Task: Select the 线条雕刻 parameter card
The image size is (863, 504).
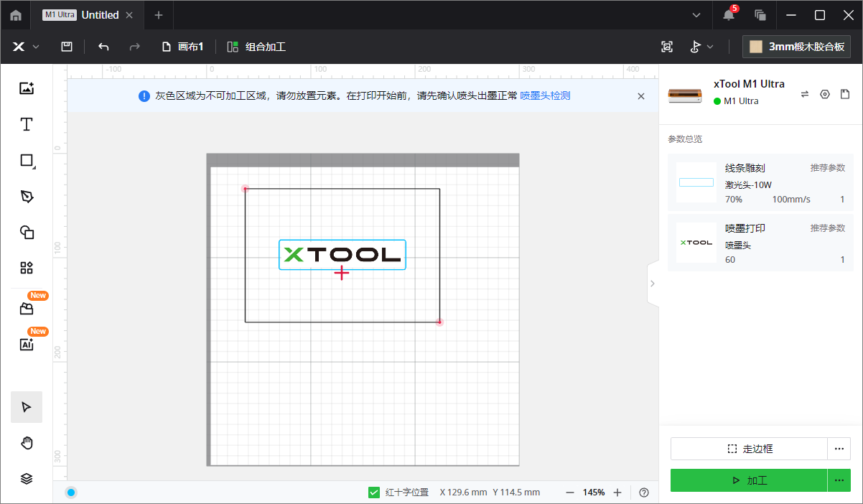Action: 761,182
